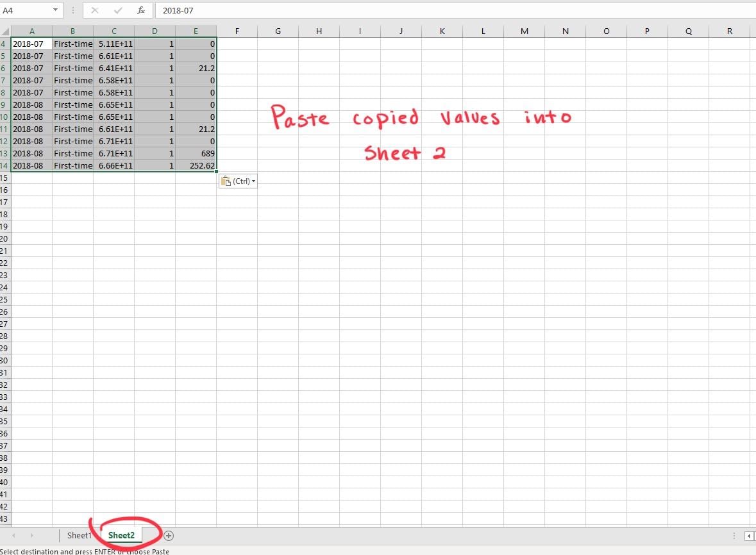756x555 pixels.
Task: Click the horizontal scrollbar right arrow
Action: (x=749, y=535)
